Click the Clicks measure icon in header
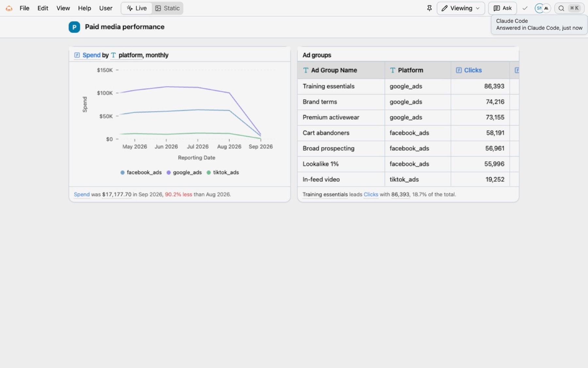588x368 pixels. 459,70
